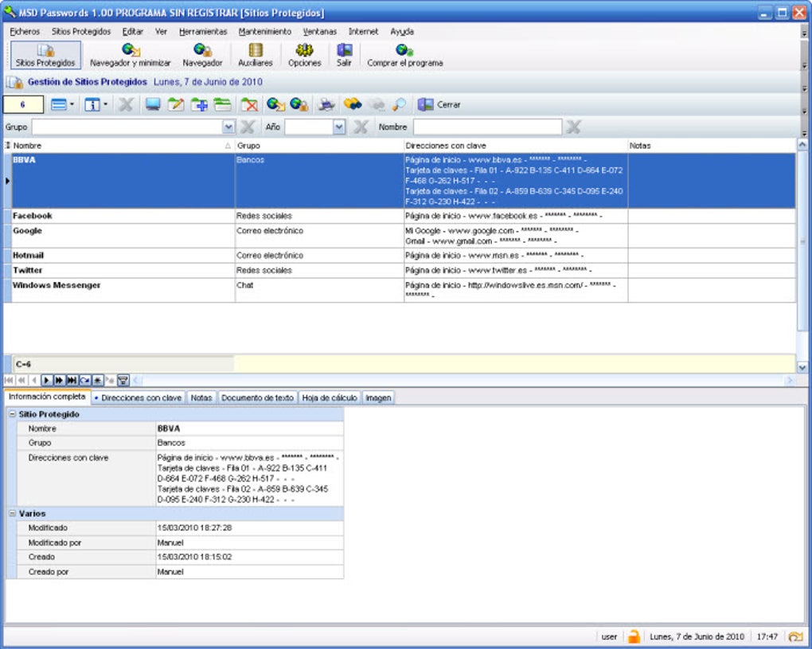Delete the BBVA record with the red X icon
Viewport: 812px width, 649px height.
248,104
